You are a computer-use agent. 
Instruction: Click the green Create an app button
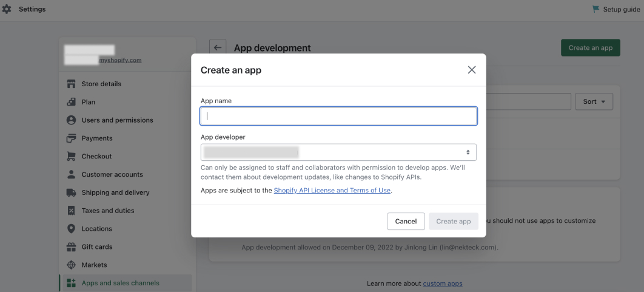pos(591,48)
